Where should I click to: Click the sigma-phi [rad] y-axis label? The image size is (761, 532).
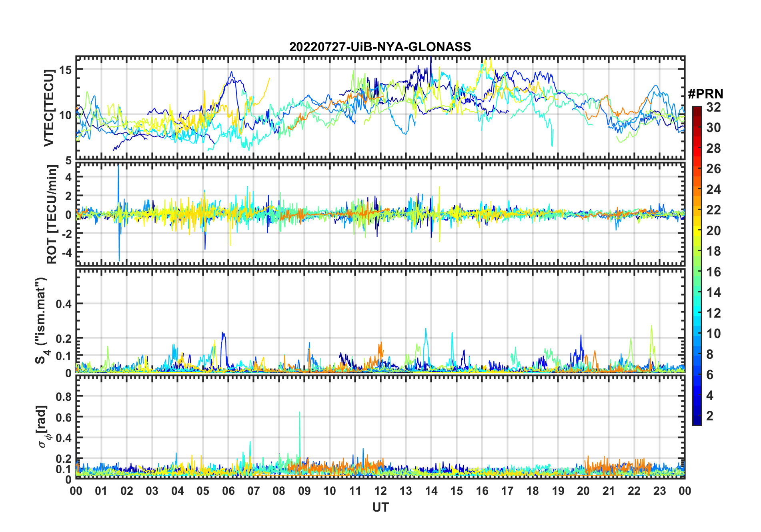43,427
